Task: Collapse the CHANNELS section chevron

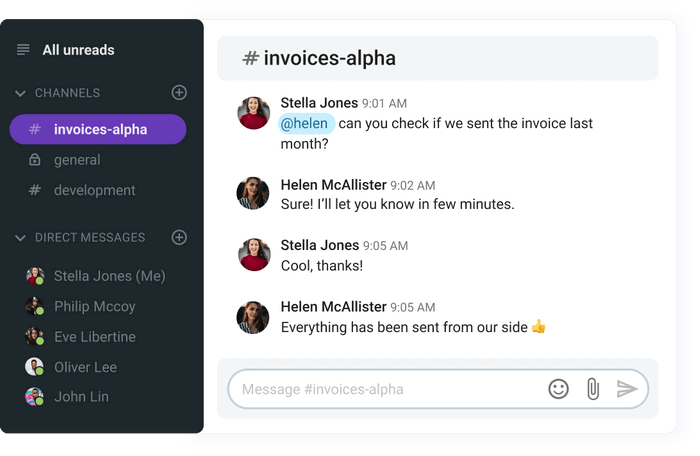Action: (x=20, y=93)
